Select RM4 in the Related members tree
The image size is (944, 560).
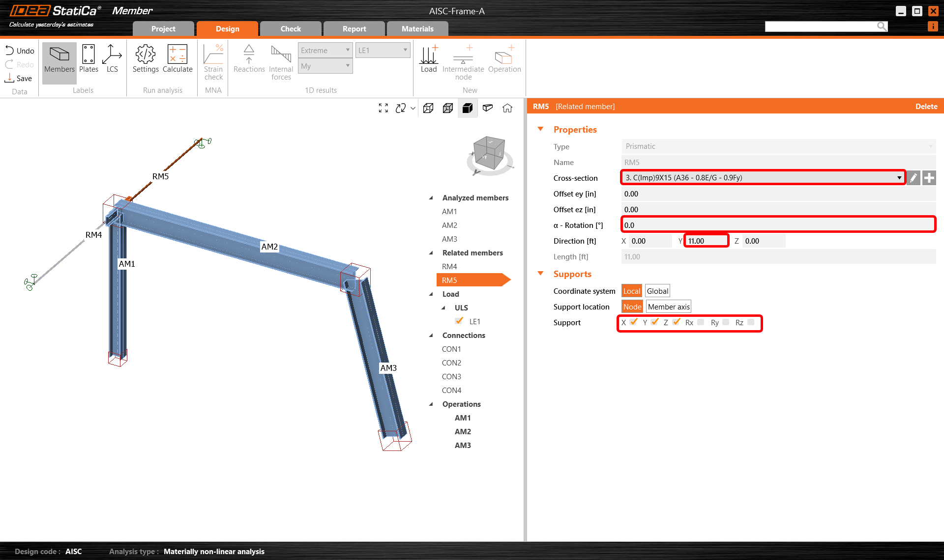[x=449, y=266]
